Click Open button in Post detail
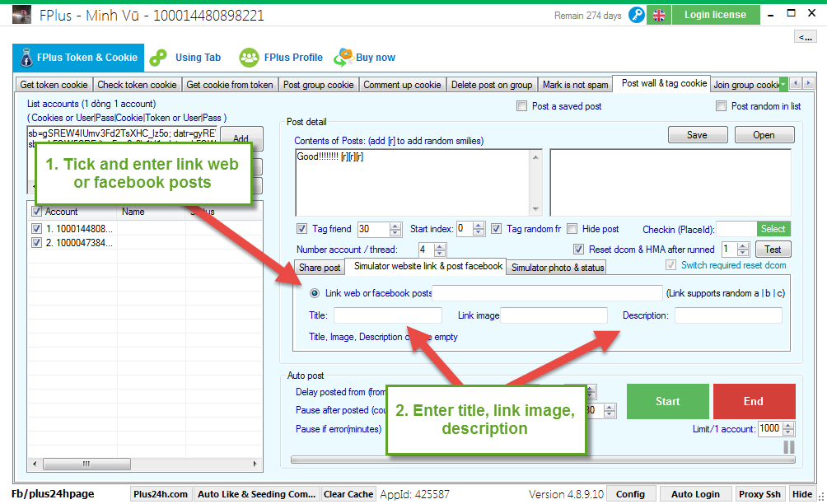Viewport: 827px width, 504px height. click(764, 135)
